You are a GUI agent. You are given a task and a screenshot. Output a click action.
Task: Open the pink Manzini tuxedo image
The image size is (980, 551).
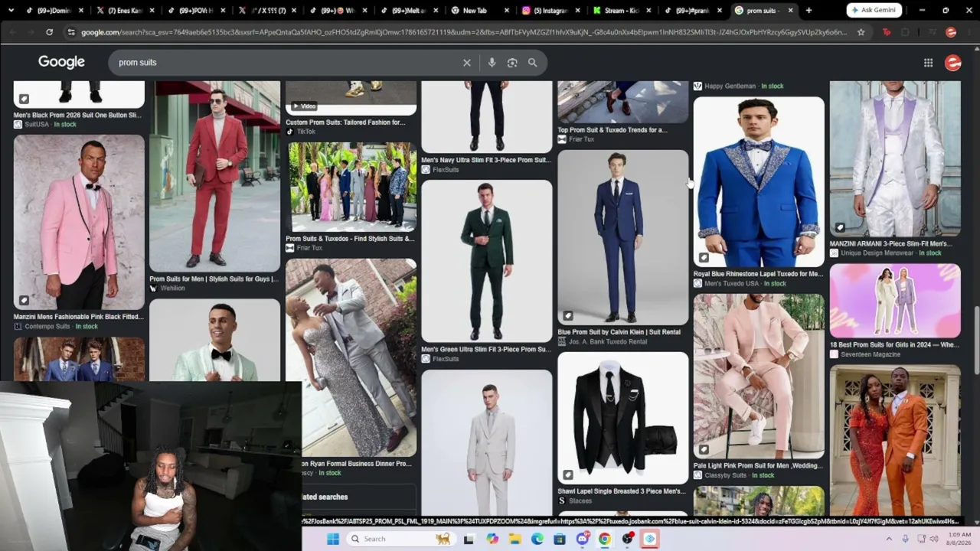click(79, 222)
